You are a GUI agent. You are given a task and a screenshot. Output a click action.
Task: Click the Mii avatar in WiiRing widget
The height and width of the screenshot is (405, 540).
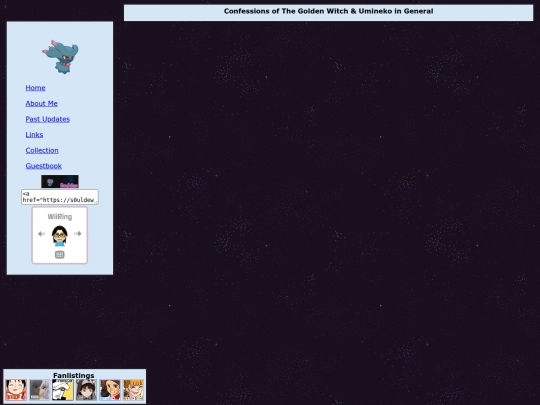60,236
